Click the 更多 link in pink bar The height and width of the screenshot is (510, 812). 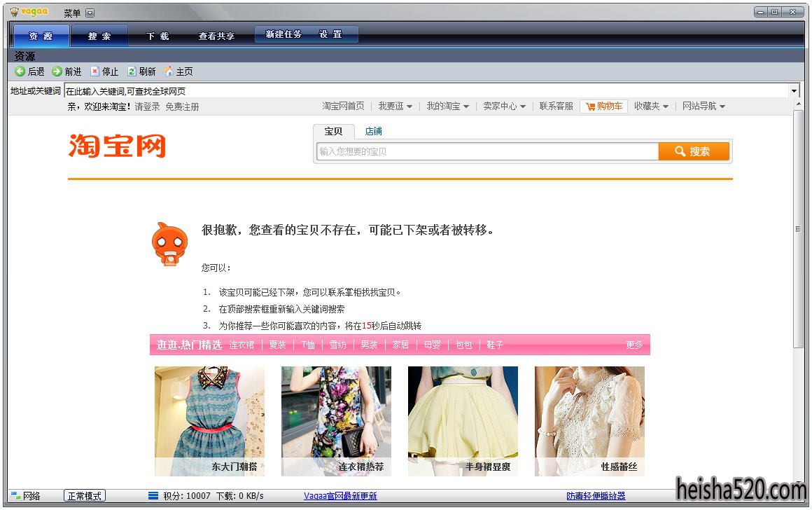pyautogui.click(x=634, y=345)
